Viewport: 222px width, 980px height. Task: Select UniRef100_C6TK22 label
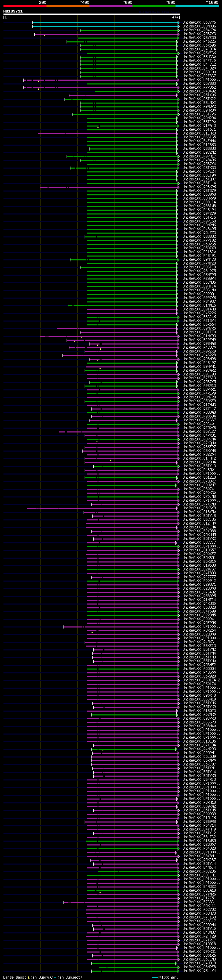click(199, 99)
